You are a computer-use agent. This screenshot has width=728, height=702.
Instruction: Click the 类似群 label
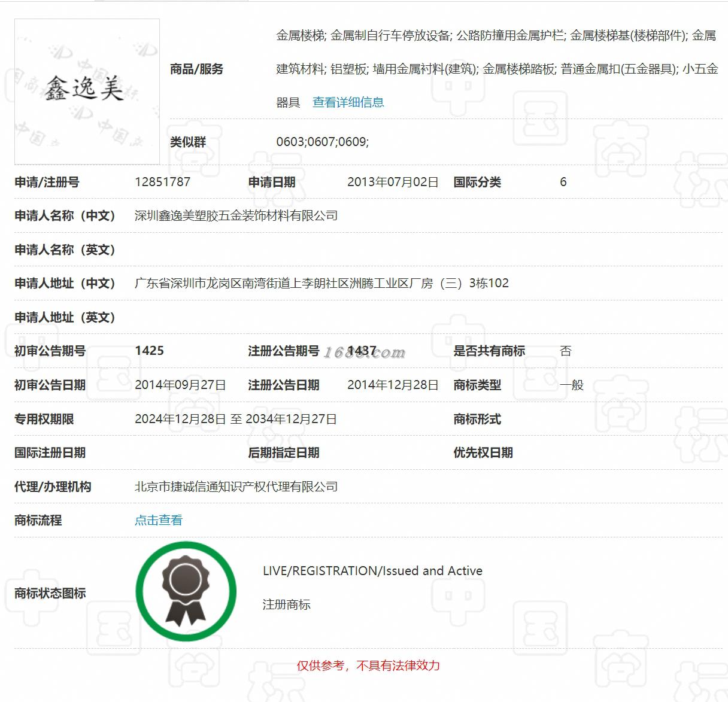tap(188, 142)
